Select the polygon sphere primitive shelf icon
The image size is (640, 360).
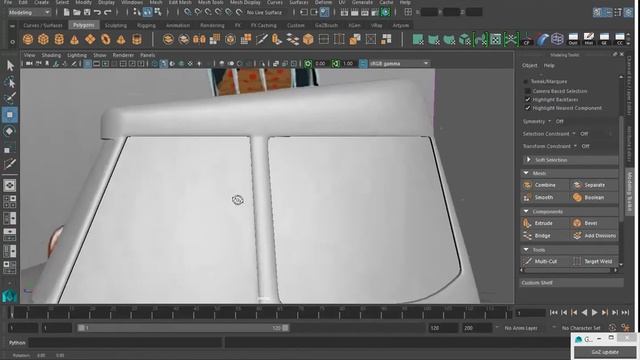28,40
